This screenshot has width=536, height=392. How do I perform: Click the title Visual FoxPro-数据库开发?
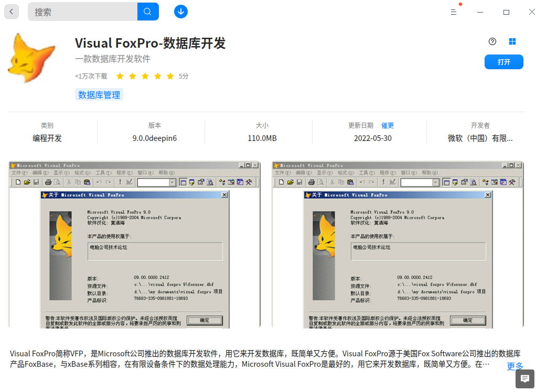(x=150, y=43)
